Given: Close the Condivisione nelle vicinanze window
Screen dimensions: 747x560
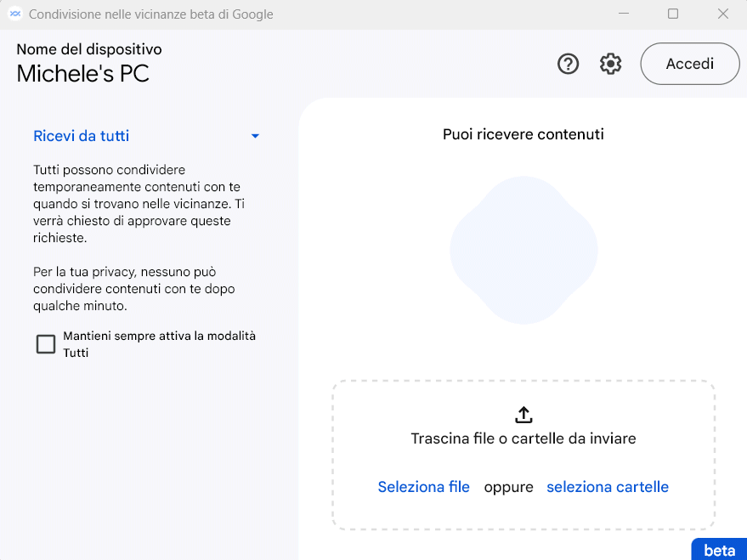Looking at the screenshot, I should [x=723, y=14].
